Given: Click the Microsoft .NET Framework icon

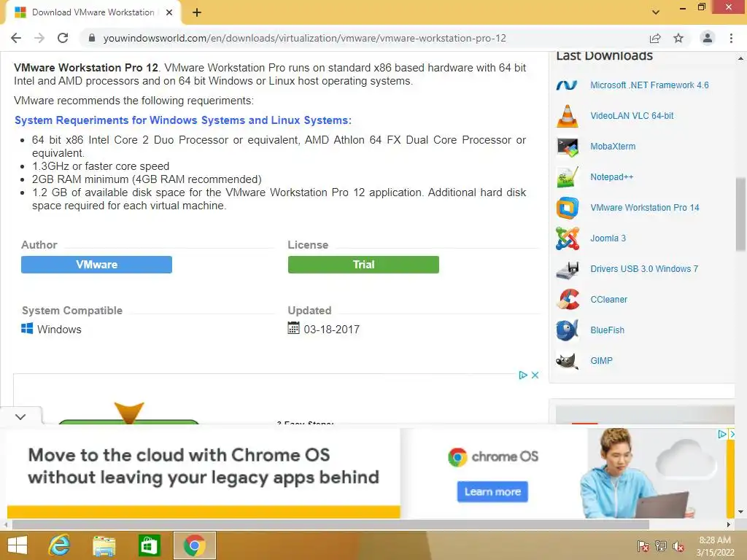Looking at the screenshot, I should point(567,85).
